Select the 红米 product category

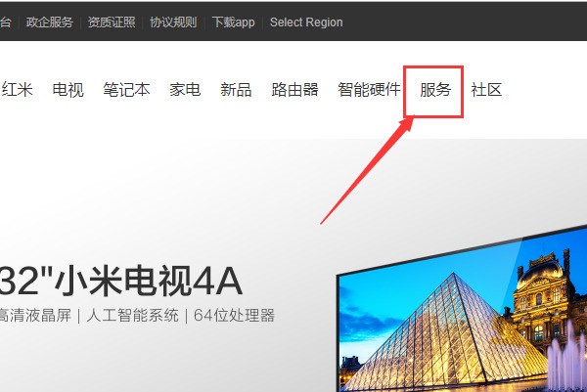[x=17, y=90]
